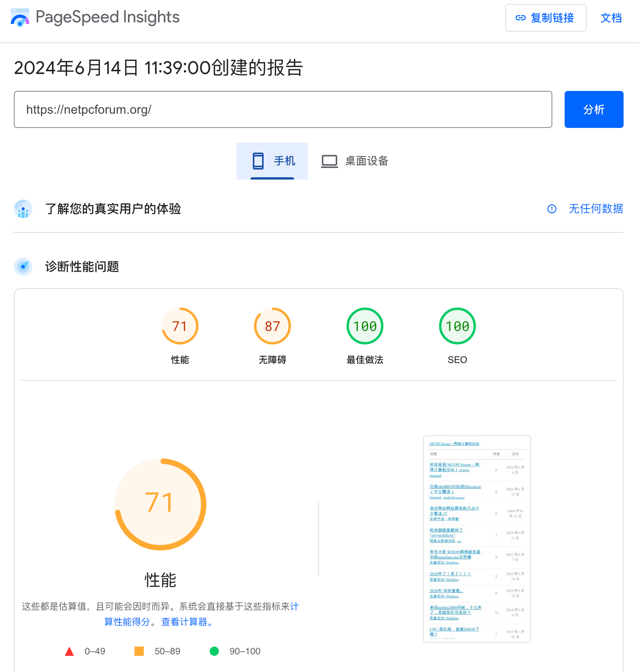Click the real user experience globe icon
Screen dimensions: 639x672
(23, 209)
